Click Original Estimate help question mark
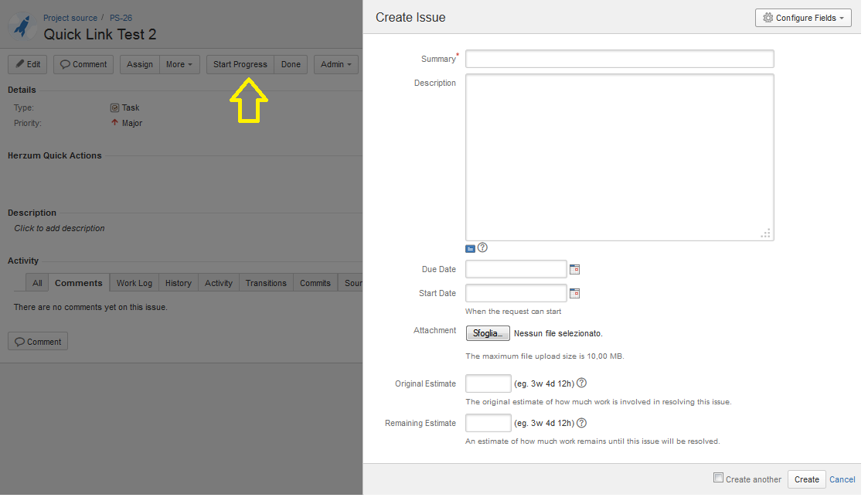 point(581,383)
